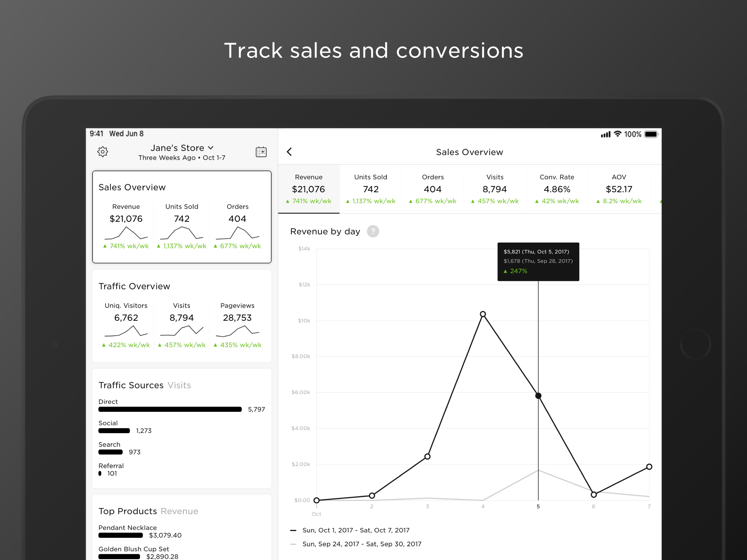Image resolution: width=747 pixels, height=560 pixels.
Task: Click the help question mark icon
Action: pos(372,231)
